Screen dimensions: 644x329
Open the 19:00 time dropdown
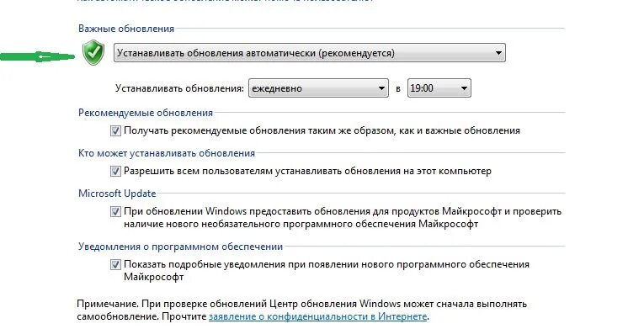click(x=439, y=88)
